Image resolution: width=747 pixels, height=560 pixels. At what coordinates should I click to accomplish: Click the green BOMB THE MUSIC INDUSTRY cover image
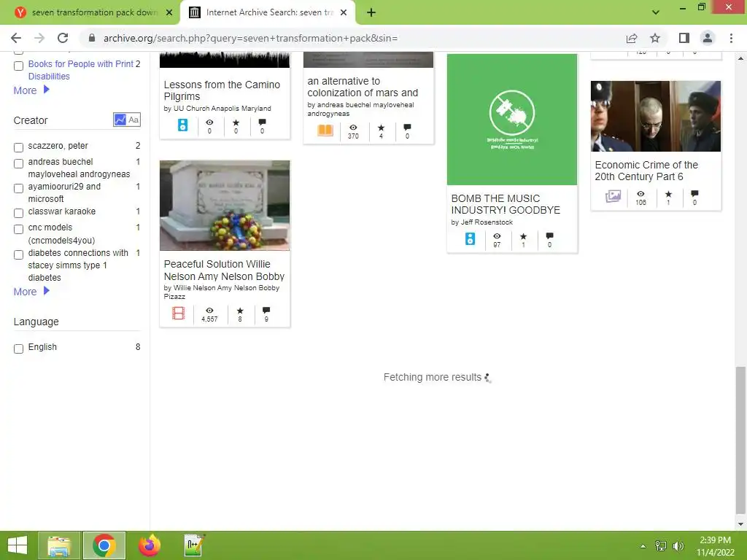click(512, 119)
